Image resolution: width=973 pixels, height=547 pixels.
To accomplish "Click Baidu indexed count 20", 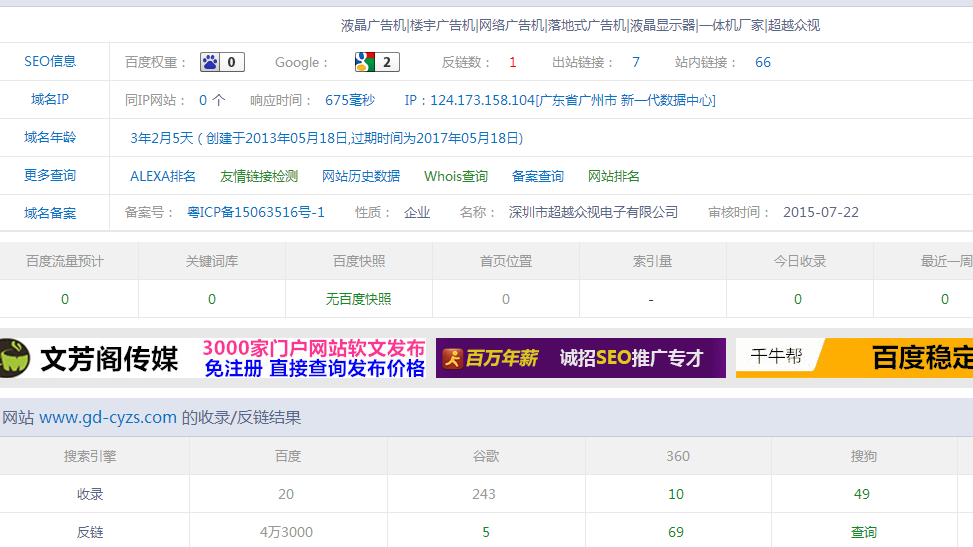I will [286, 494].
